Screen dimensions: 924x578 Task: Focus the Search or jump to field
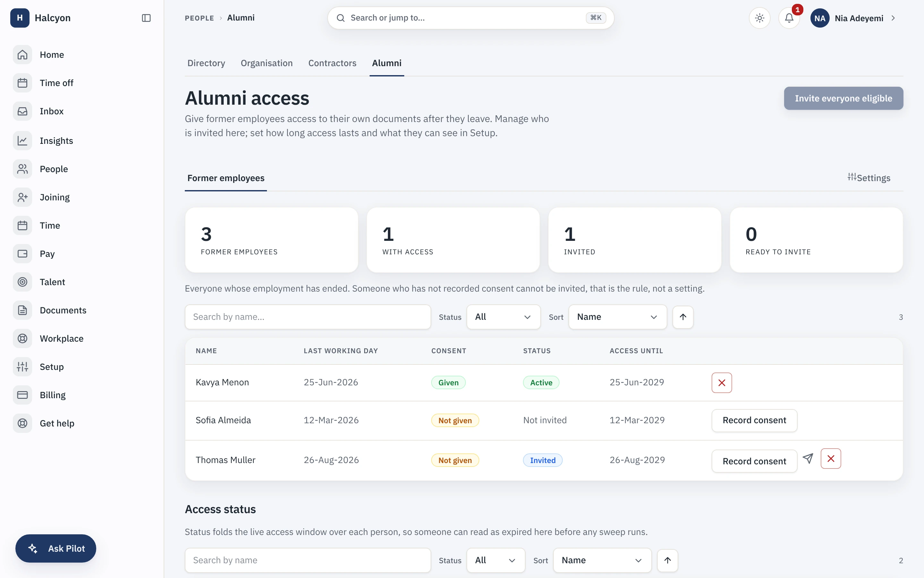470,18
